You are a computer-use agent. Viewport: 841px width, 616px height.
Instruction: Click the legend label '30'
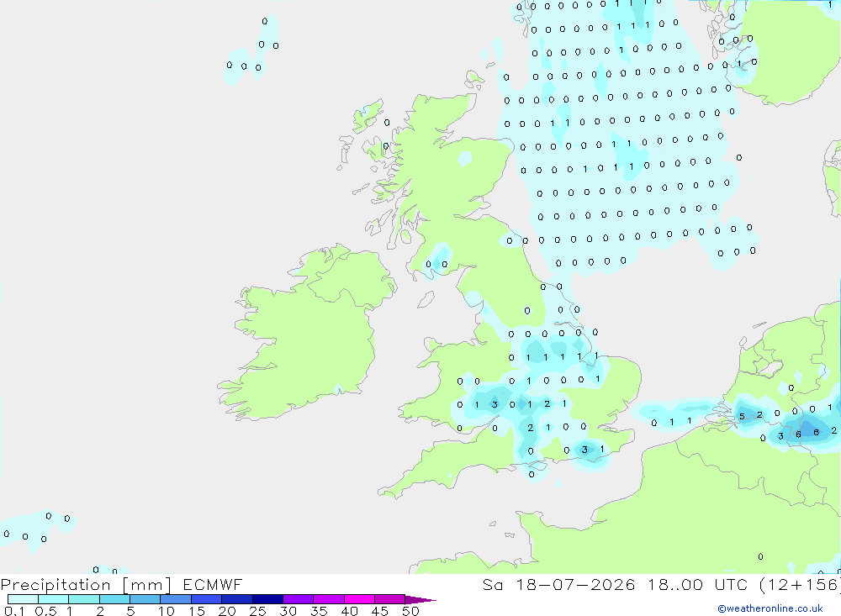288,611
